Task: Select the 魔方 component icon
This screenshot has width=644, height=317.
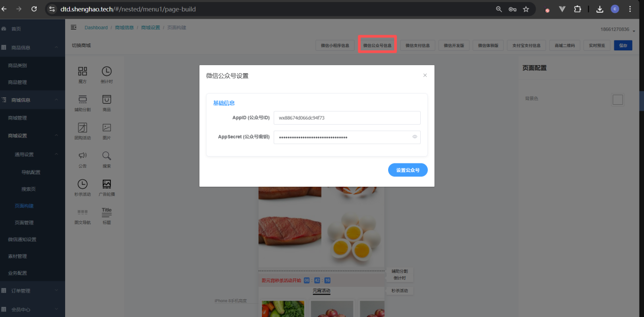Action: [82, 72]
